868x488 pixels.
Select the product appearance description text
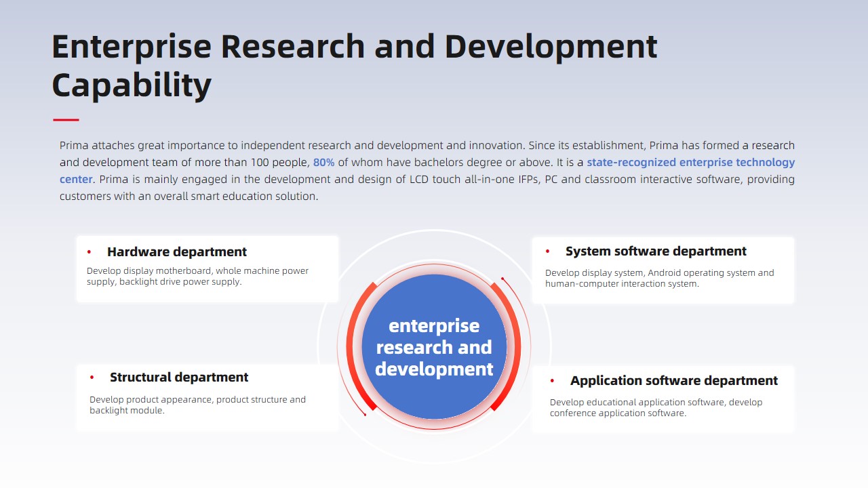coord(197,405)
